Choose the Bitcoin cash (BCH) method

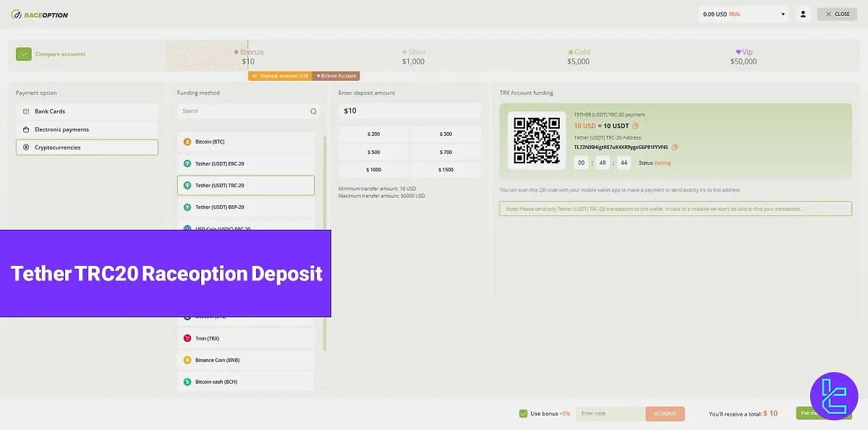coord(246,381)
